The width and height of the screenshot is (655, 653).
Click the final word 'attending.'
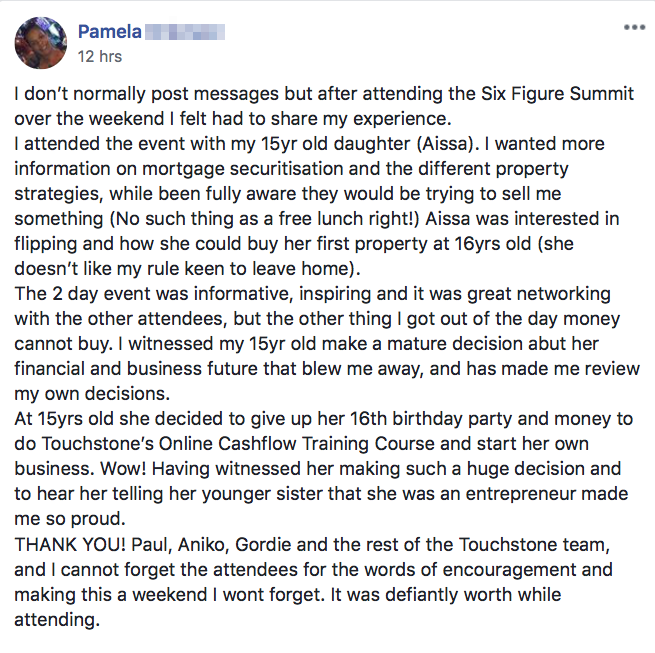[57, 620]
